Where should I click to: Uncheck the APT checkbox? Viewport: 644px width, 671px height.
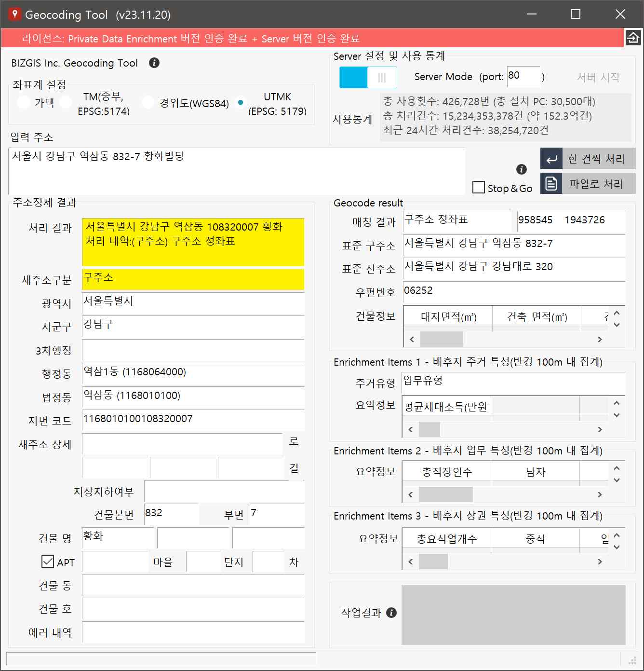(48, 561)
